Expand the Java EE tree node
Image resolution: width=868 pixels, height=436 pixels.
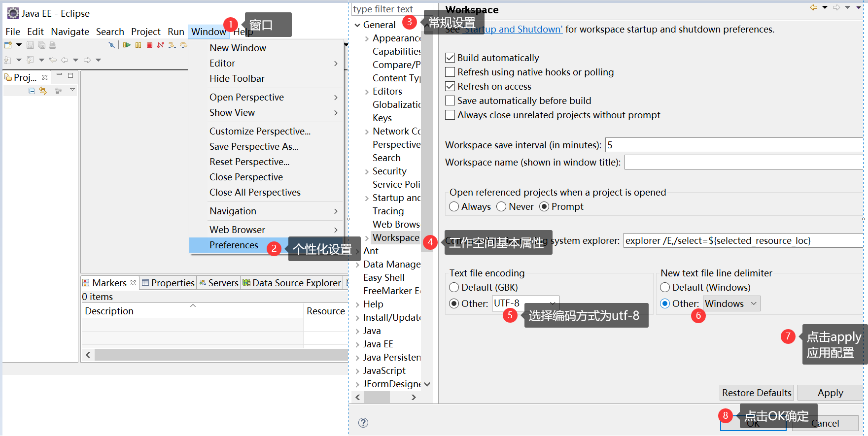(x=357, y=344)
